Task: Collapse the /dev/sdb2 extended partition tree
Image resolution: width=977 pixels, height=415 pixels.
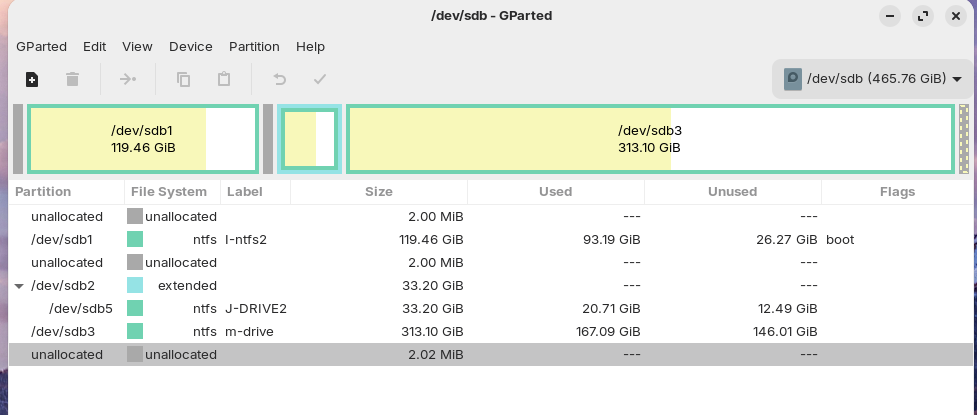Action: (x=19, y=286)
